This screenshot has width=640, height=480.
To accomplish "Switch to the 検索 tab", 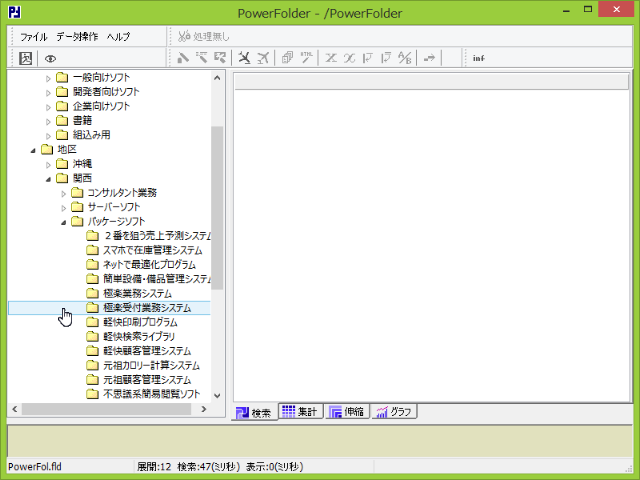I will click(x=255, y=412).
